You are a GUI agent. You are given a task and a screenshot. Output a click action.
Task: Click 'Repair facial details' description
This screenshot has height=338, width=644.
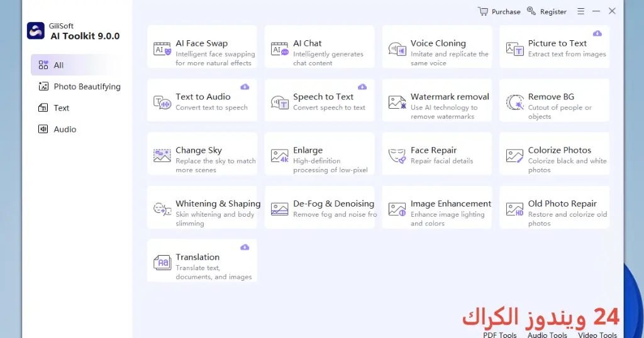coord(442,161)
